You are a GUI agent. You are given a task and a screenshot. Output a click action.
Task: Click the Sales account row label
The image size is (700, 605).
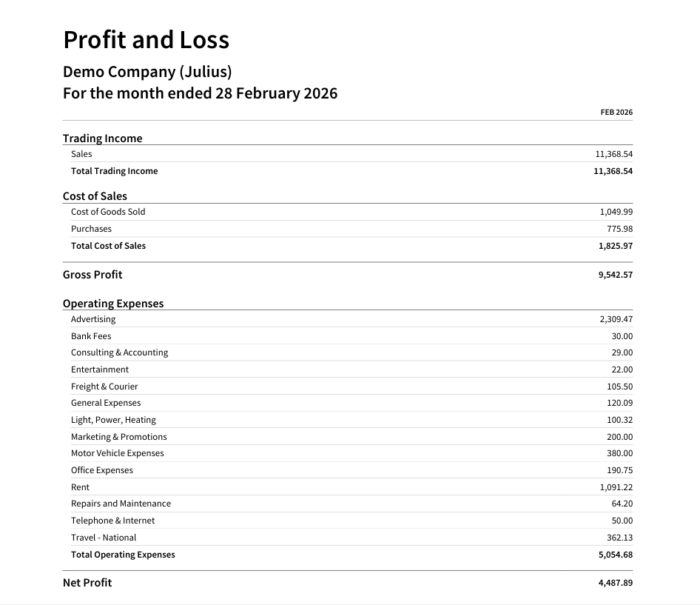point(81,154)
